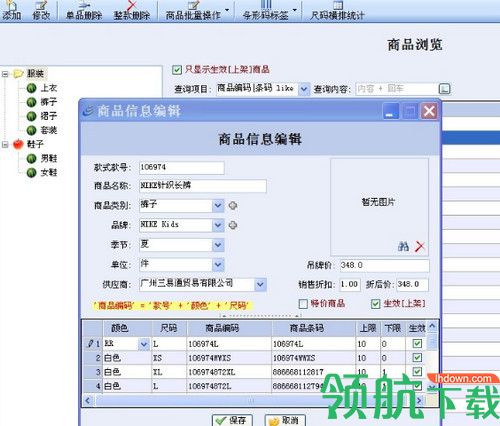Open the 单位 dropdown arrow
The image size is (500, 426).
[218, 265]
